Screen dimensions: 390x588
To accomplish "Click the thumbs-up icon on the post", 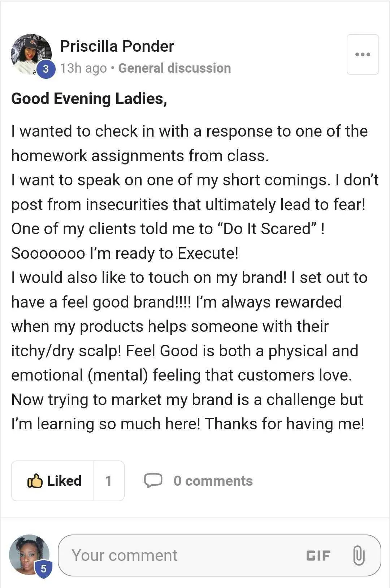I will coord(35,481).
